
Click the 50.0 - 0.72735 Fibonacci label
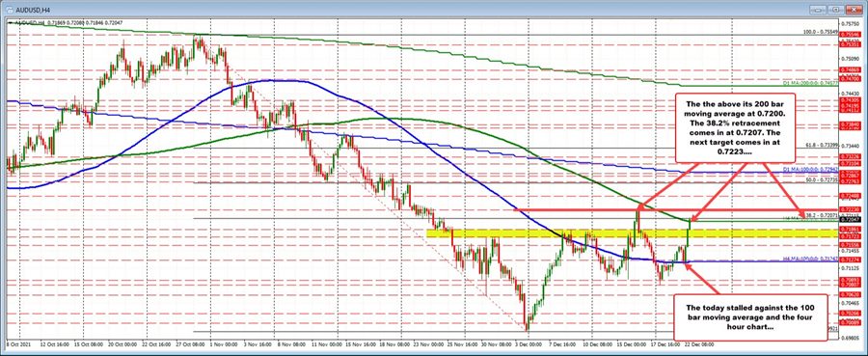[x=821, y=180]
